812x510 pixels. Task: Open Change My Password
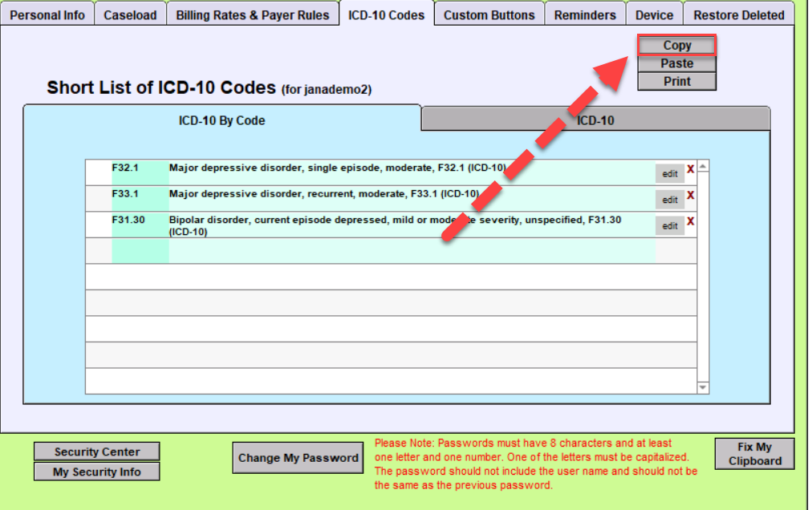pyautogui.click(x=298, y=457)
